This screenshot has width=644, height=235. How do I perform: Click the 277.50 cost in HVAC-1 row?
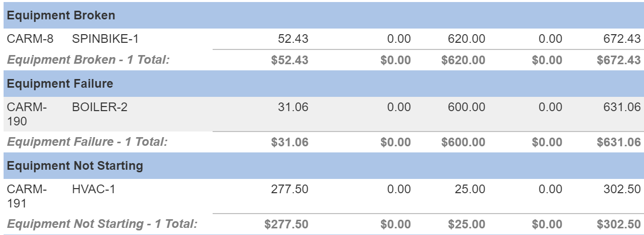tap(289, 189)
